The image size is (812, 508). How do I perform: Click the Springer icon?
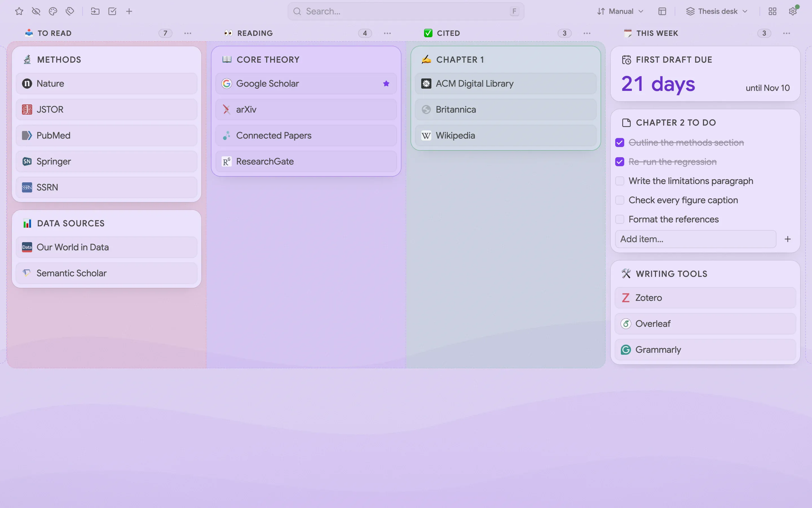click(x=27, y=161)
